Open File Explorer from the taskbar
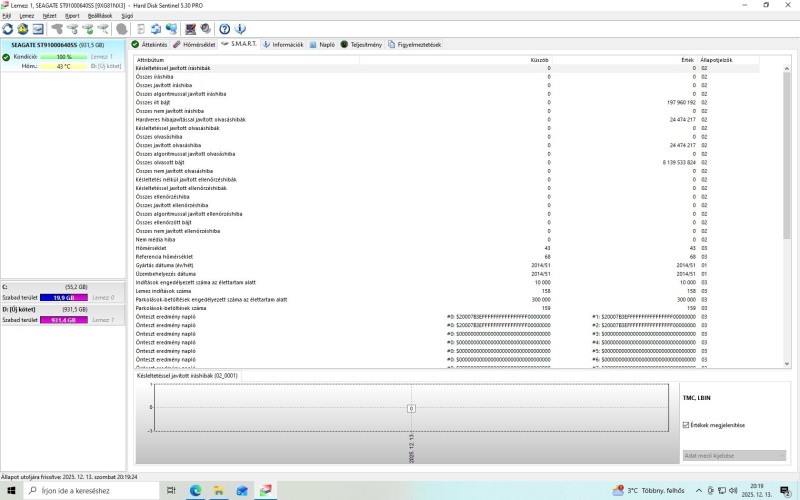The height and width of the screenshot is (500, 800). coord(219,490)
